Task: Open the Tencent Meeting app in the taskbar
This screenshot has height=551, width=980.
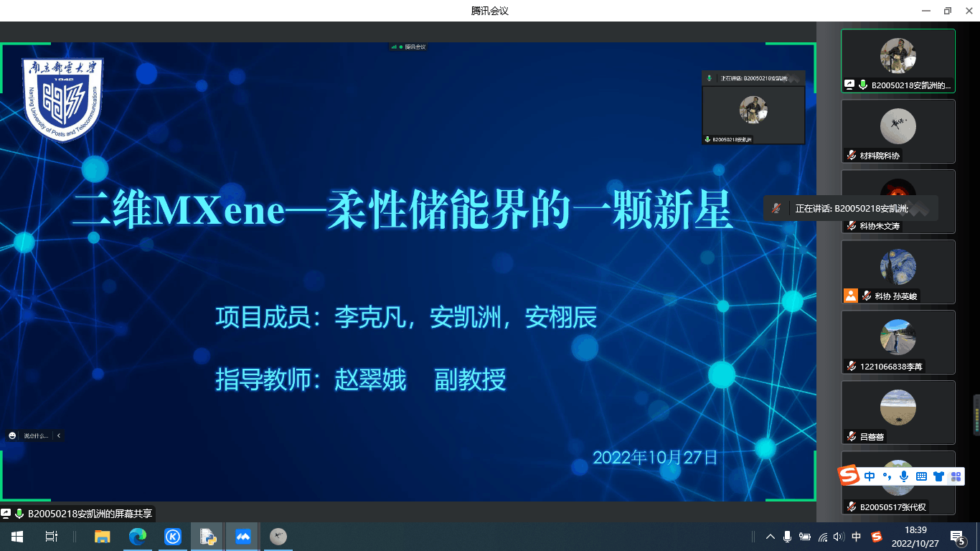Action: tap(243, 537)
